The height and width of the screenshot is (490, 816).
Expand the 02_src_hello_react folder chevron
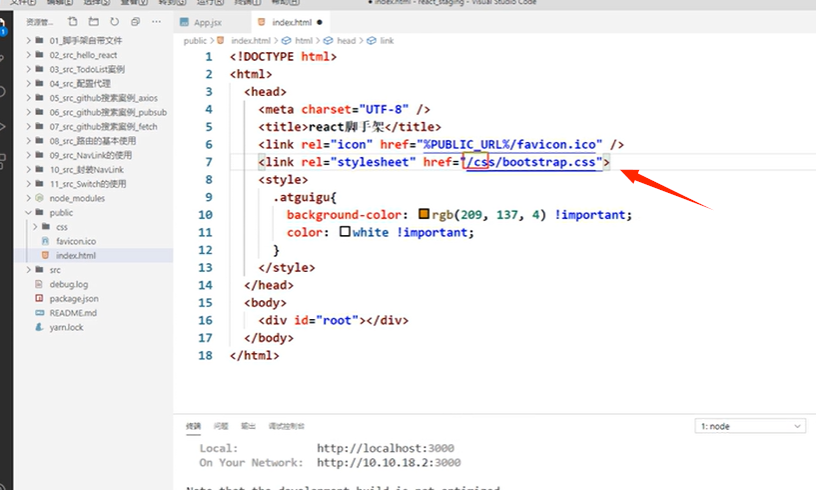pos(29,55)
